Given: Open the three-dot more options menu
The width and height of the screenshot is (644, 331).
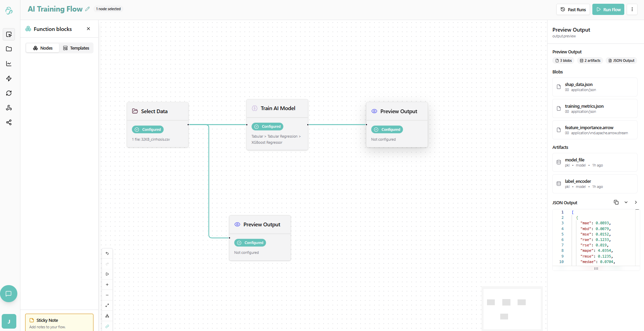Looking at the screenshot, I should 632,10.
